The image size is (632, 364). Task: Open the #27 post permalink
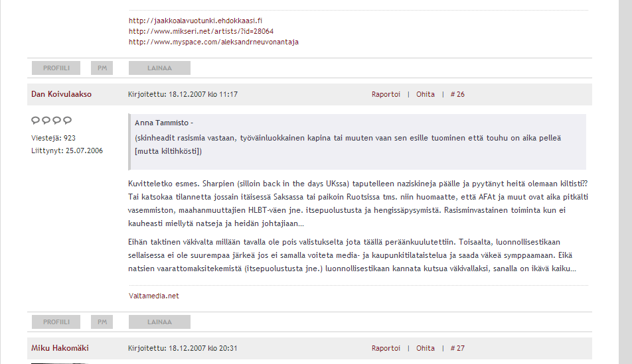[457, 348]
